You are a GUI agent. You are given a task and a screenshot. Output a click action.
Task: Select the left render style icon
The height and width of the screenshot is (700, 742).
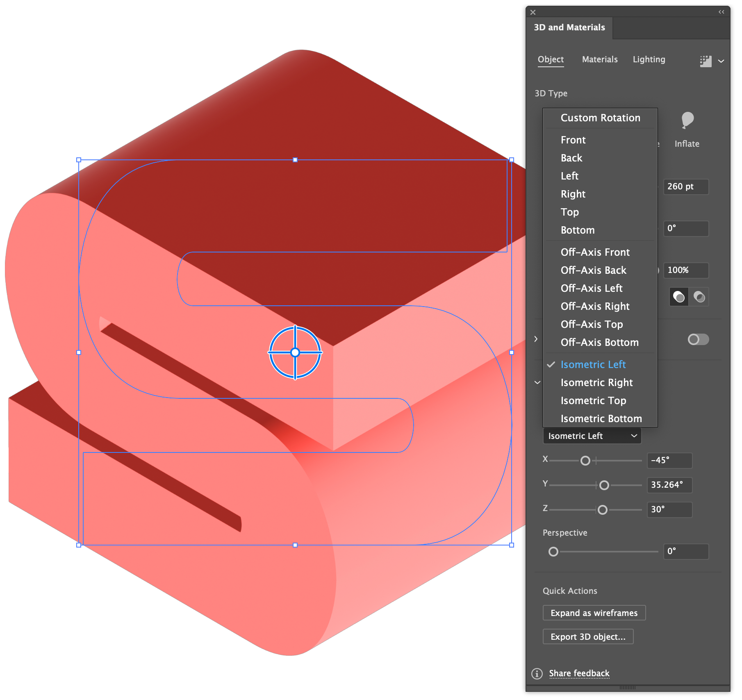tap(679, 297)
